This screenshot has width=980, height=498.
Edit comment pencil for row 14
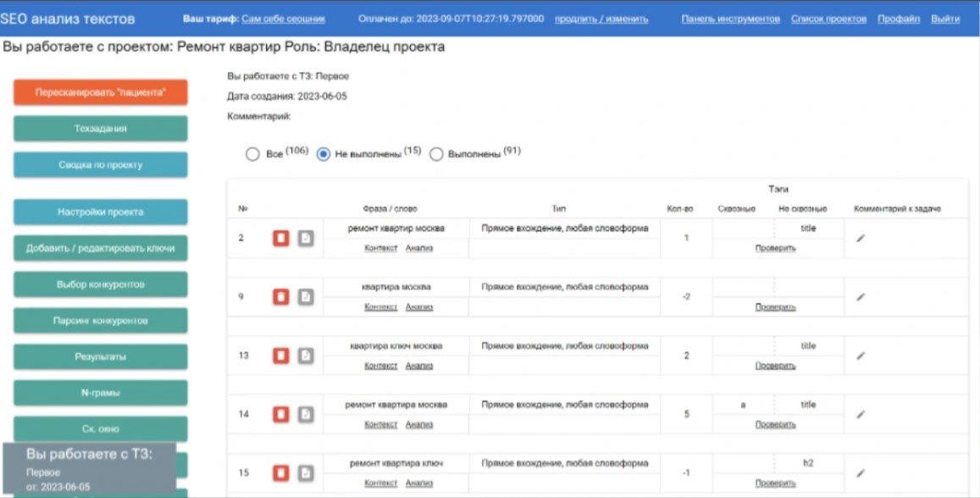(861, 414)
